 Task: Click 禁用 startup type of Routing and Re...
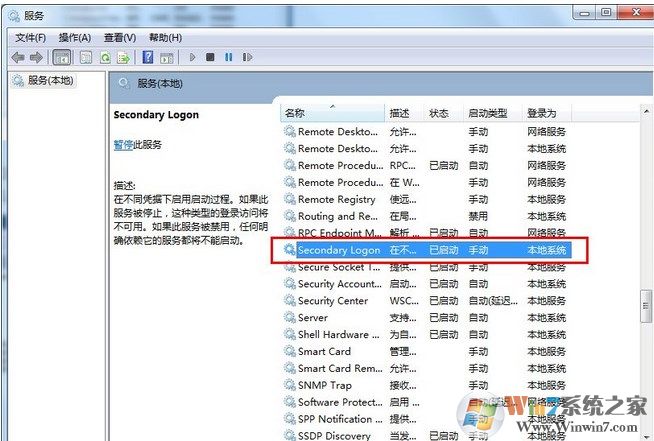pyautogui.click(x=478, y=216)
